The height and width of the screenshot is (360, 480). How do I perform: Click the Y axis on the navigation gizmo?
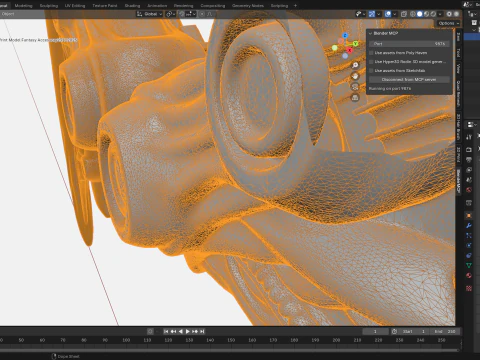(x=355, y=43)
